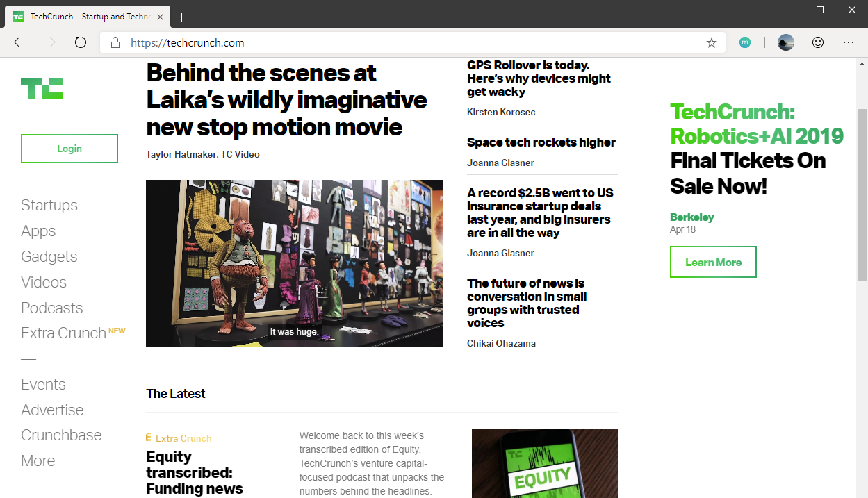The image size is (868, 498).
Task: Open a new tab with plus button
Action: pos(182,17)
